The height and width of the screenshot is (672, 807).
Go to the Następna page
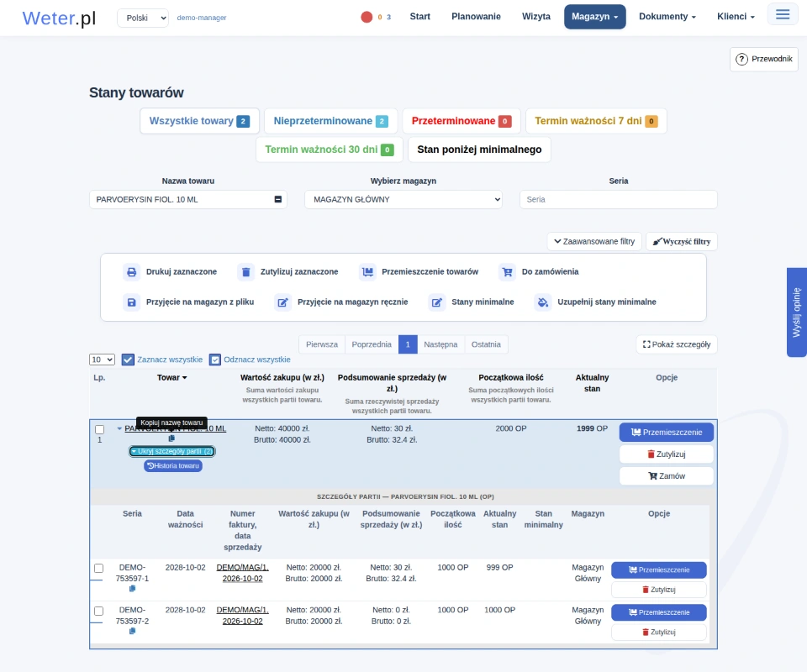point(440,344)
